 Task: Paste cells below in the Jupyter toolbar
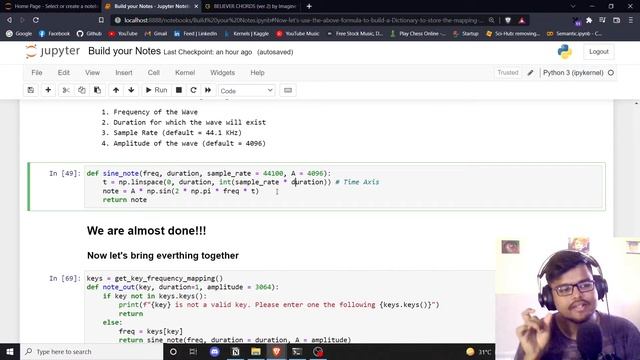(97, 90)
